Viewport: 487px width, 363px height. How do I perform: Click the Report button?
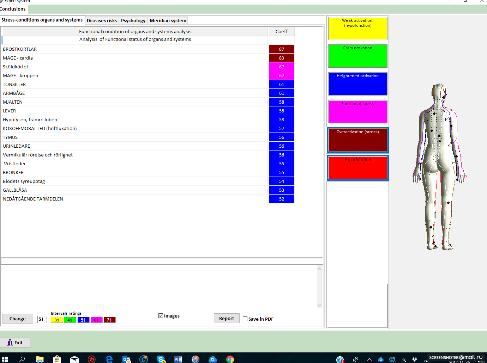tap(227, 318)
